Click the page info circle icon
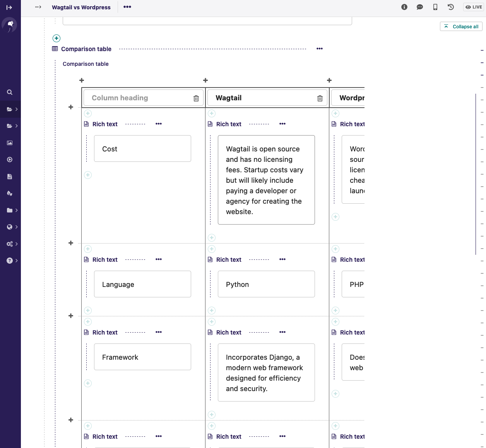Viewport: 486px width, 448px height. (404, 7)
